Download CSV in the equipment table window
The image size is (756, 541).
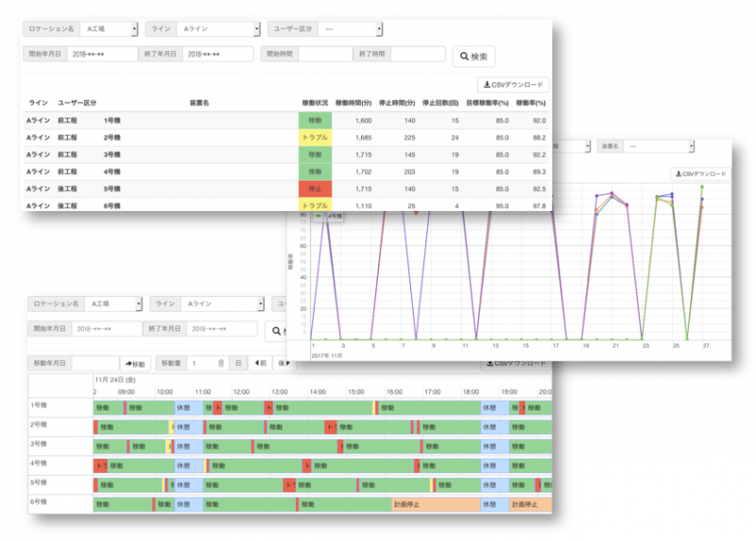tap(513, 84)
